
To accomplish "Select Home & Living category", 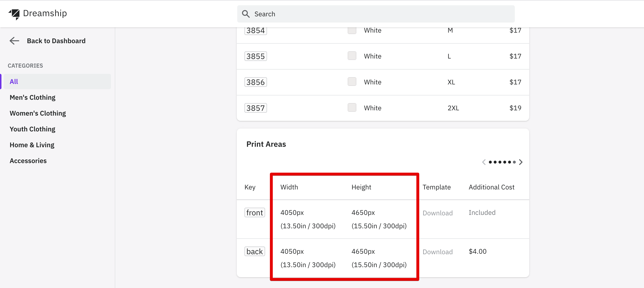I will [32, 145].
